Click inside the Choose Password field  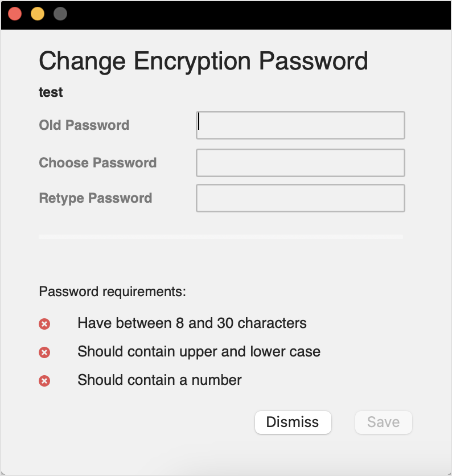click(300, 163)
